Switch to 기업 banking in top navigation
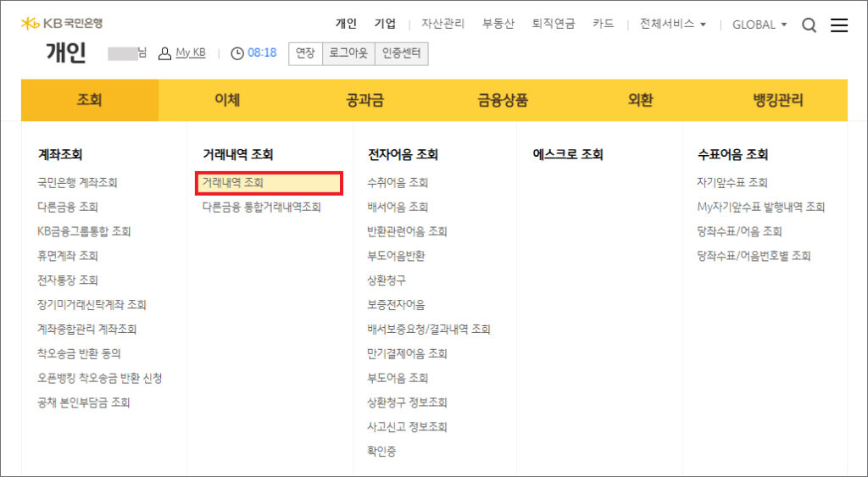 385,24
